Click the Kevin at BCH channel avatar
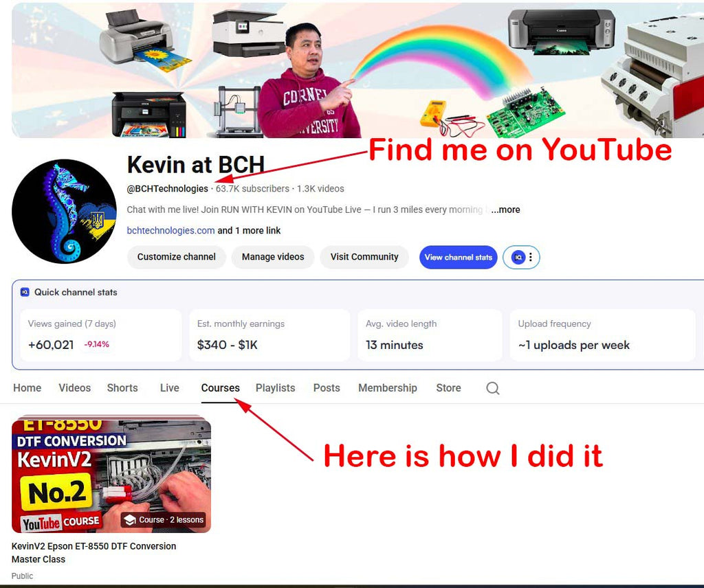Screen dimensions: 704x588 pos(64,212)
